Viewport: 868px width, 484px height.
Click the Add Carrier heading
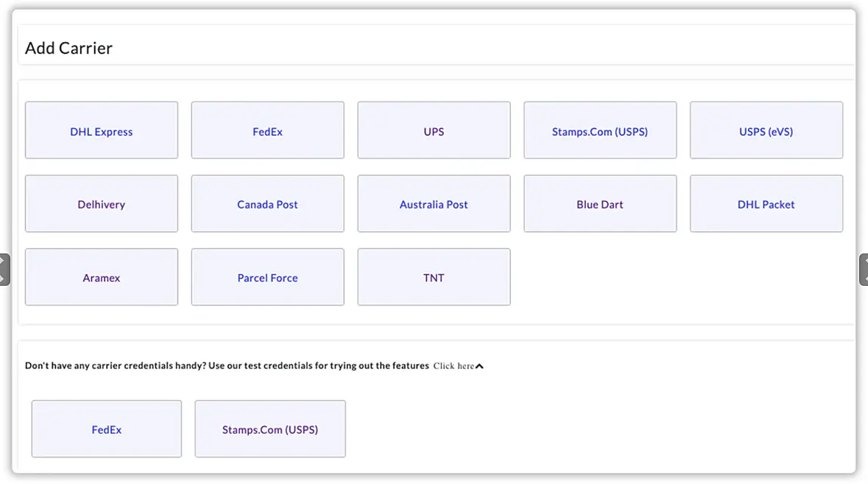68,49
